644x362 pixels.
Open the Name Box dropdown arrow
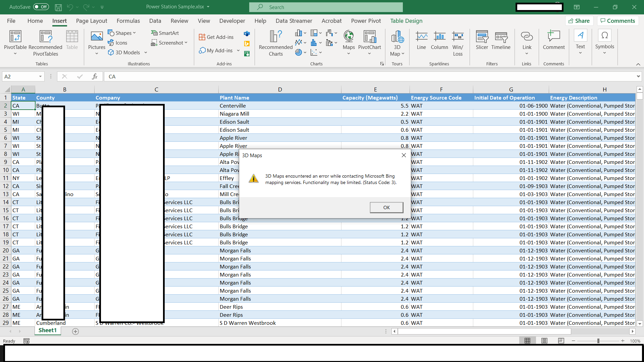point(40,76)
